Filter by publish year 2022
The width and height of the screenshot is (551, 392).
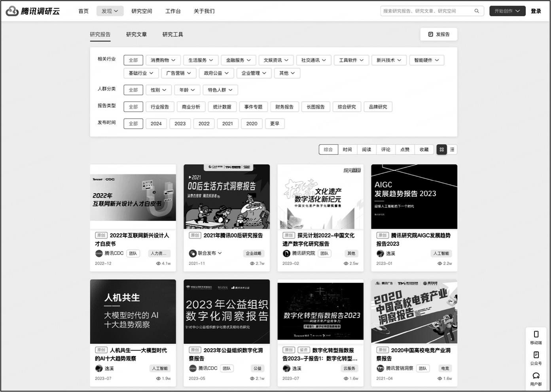204,124
